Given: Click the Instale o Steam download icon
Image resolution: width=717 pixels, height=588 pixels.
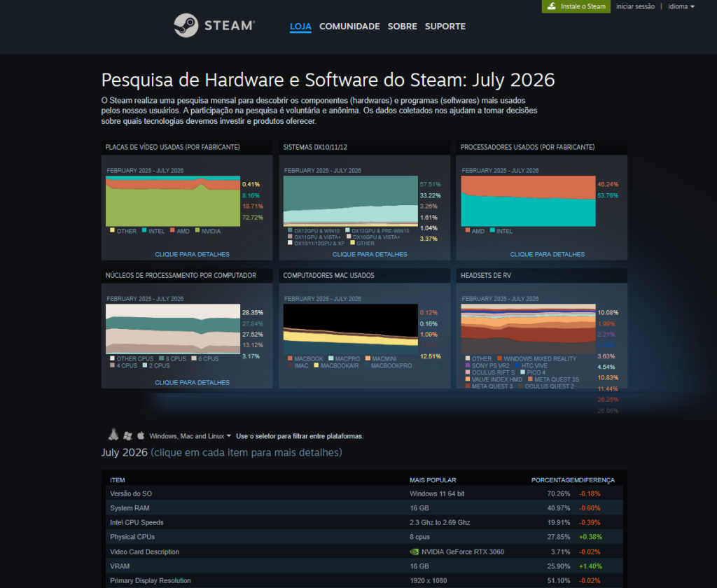Looking at the screenshot, I should pos(552,6).
